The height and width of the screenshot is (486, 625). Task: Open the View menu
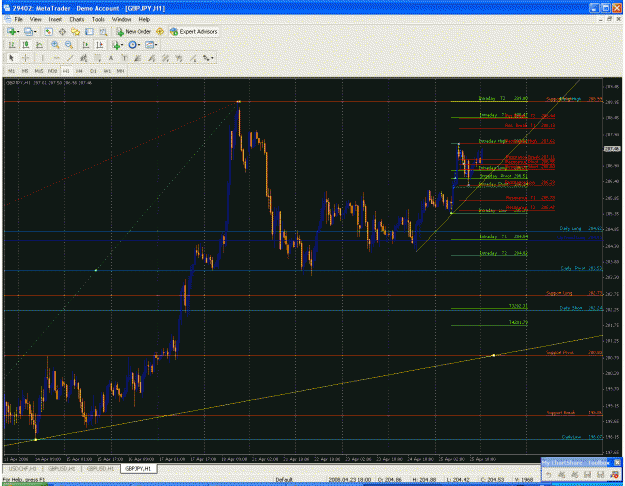coord(35,19)
